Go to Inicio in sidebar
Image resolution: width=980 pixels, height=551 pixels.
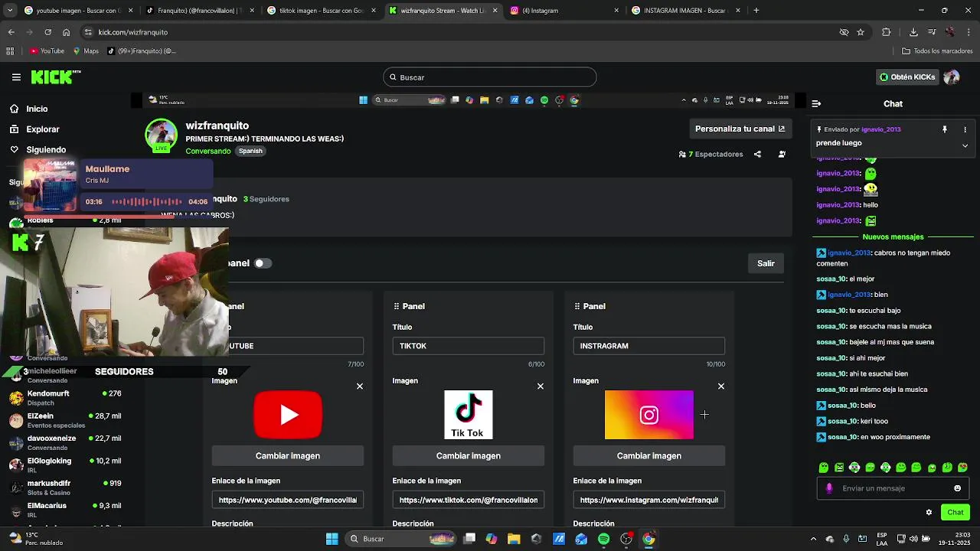37,109
